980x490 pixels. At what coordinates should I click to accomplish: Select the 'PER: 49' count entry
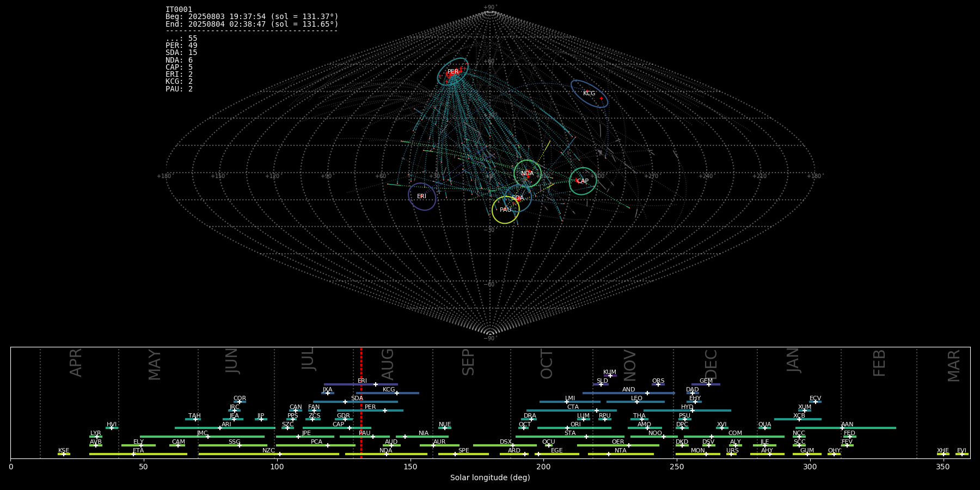181,46
